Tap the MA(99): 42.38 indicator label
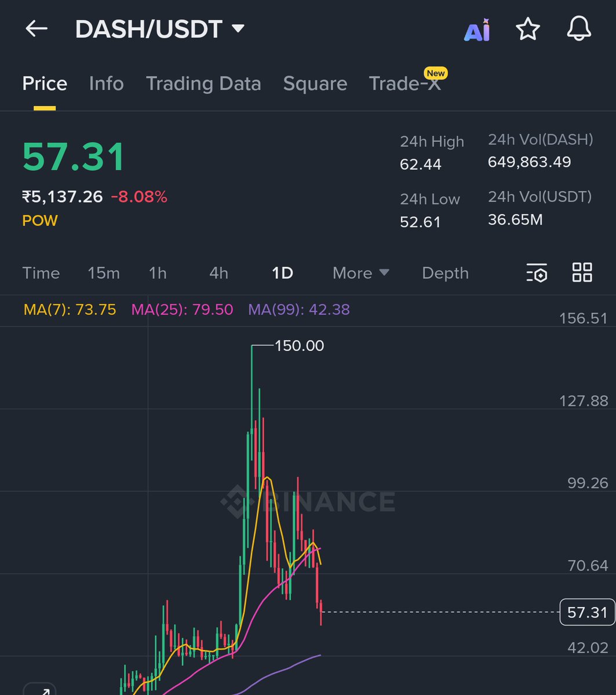This screenshot has width=616, height=695. click(x=299, y=309)
